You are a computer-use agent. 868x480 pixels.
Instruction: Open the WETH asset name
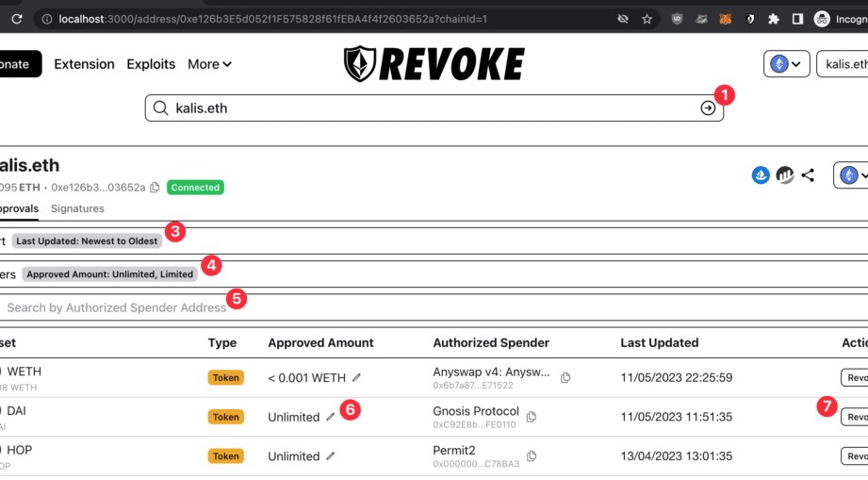click(x=24, y=372)
